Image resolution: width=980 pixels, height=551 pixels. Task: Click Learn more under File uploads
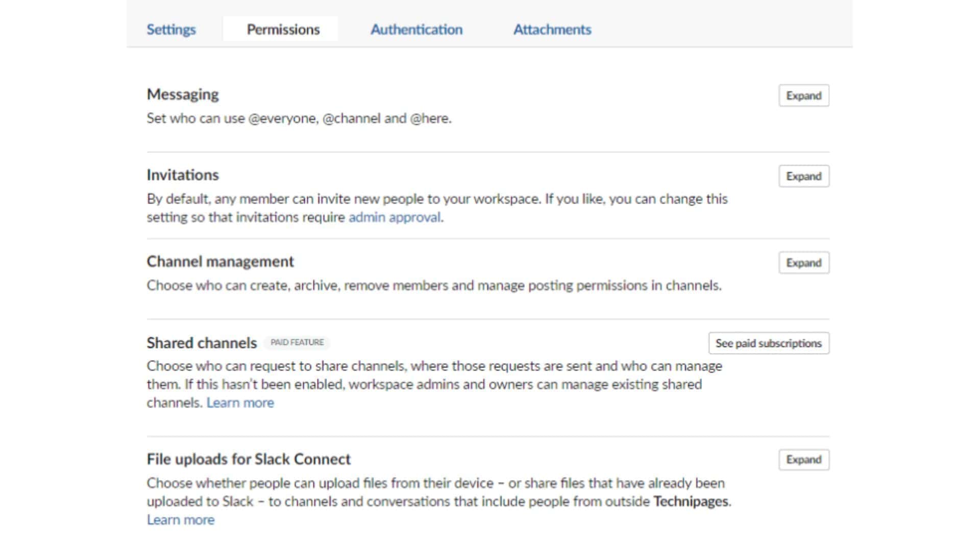(181, 519)
